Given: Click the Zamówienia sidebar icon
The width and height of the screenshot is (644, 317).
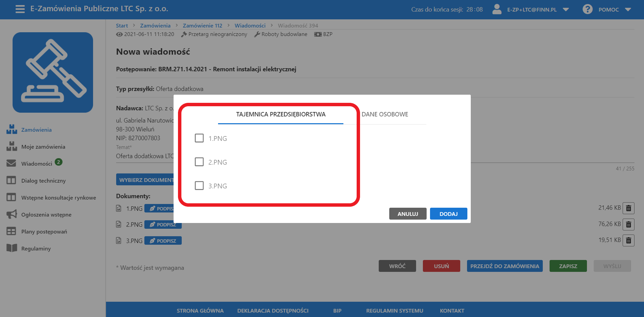Looking at the screenshot, I should point(12,129).
